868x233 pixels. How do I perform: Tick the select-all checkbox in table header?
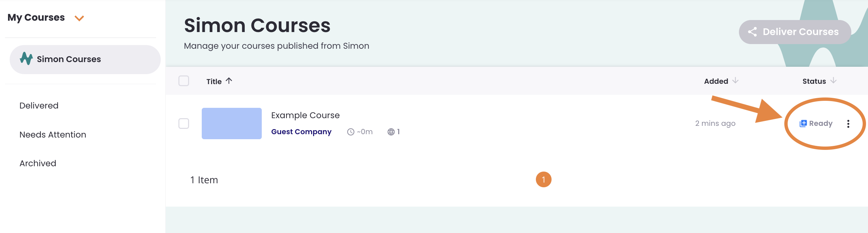click(x=184, y=81)
